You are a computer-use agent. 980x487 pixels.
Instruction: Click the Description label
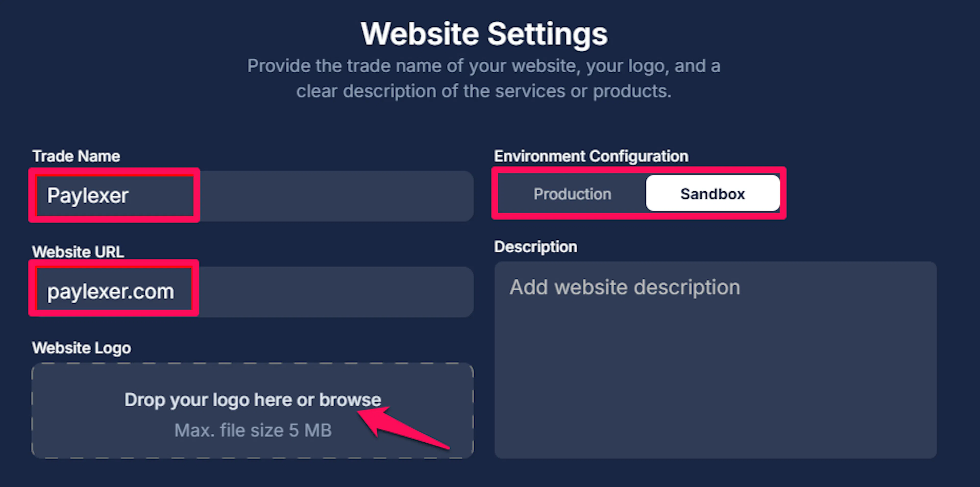536,247
